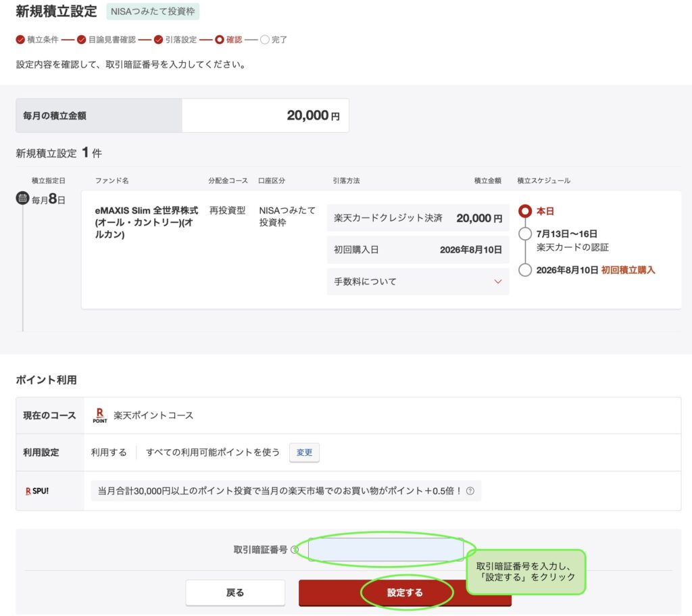The height and width of the screenshot is (616, 692).
Task: Click the 新規積立設定 page heading
Action: [x=57, y=11]
